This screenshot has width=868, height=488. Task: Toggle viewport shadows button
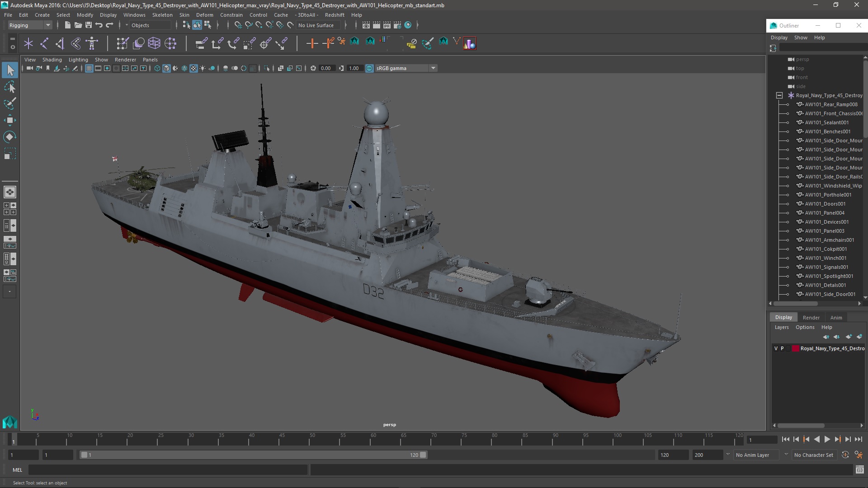point(212,68)
